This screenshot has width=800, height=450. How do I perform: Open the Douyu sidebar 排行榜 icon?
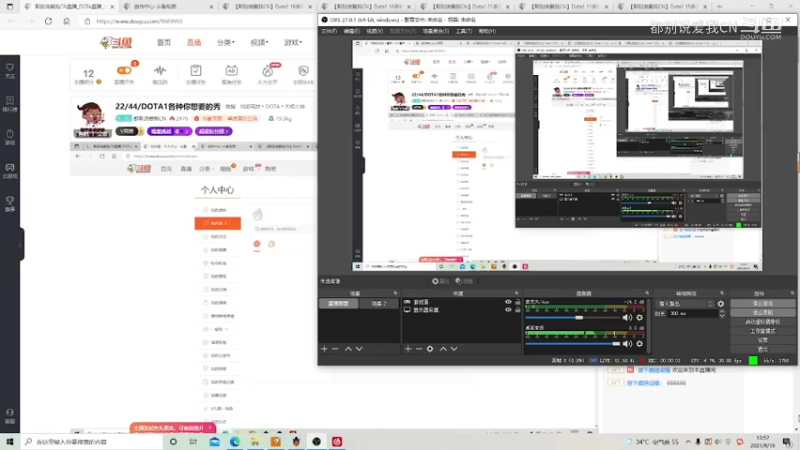(10, 104)
